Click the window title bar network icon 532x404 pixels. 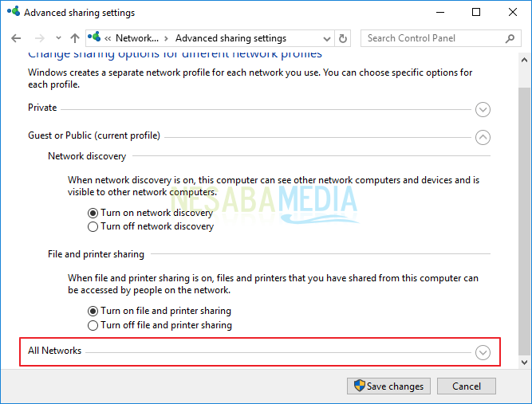point(14,11)
